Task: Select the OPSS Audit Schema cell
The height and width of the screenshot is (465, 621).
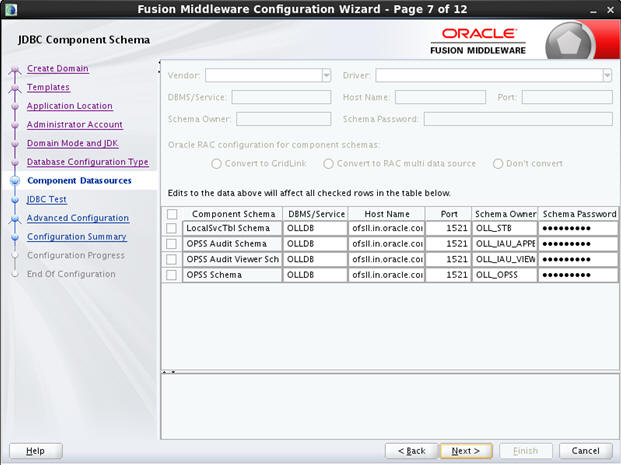Action: click(232, 244)
